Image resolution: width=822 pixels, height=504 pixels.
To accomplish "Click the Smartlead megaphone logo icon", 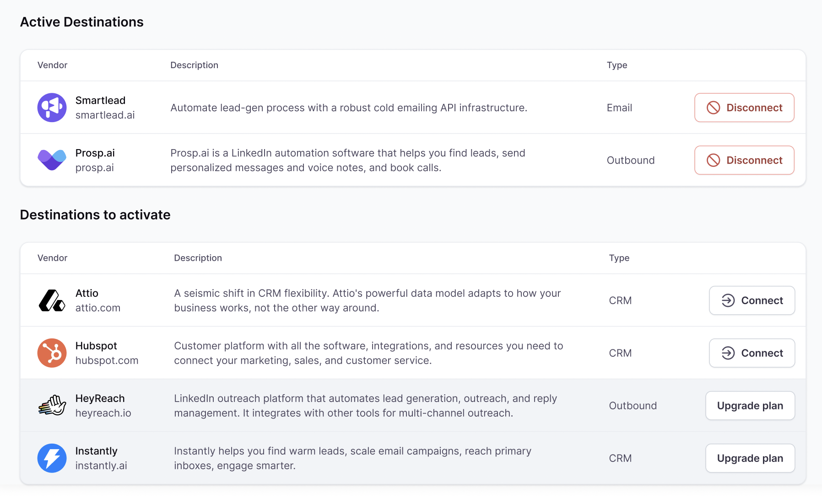I will tap(52, 107).
